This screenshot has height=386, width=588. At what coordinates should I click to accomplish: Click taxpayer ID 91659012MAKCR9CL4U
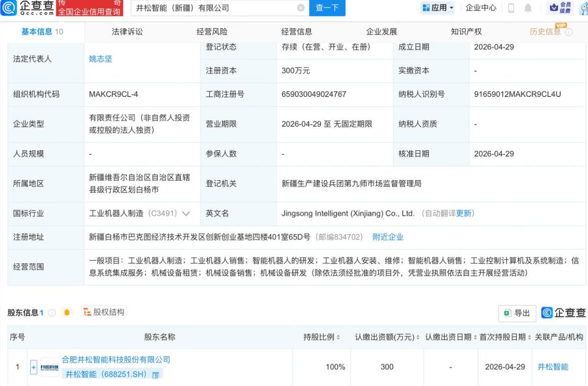pyautogui.click(x=517, y=94)
